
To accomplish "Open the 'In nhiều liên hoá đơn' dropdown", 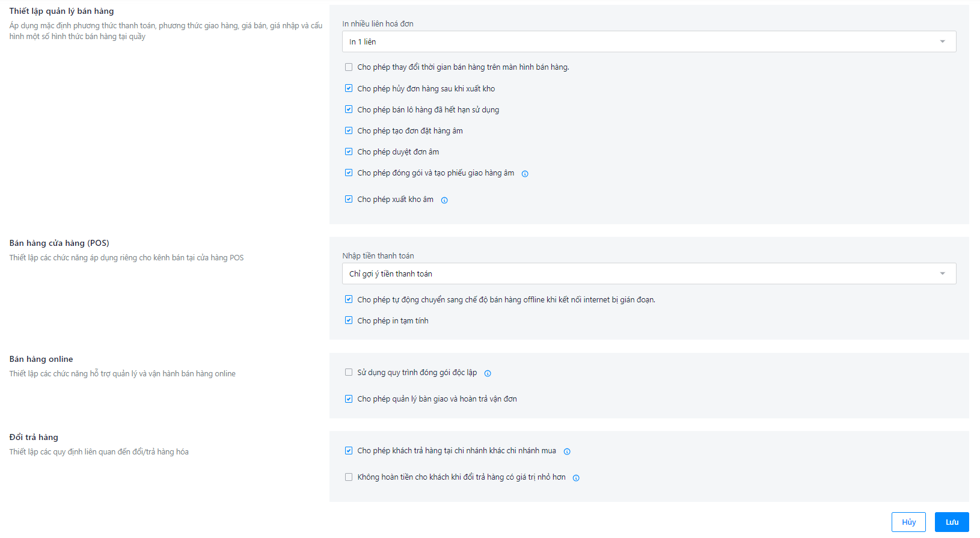I will click(649, 41).
